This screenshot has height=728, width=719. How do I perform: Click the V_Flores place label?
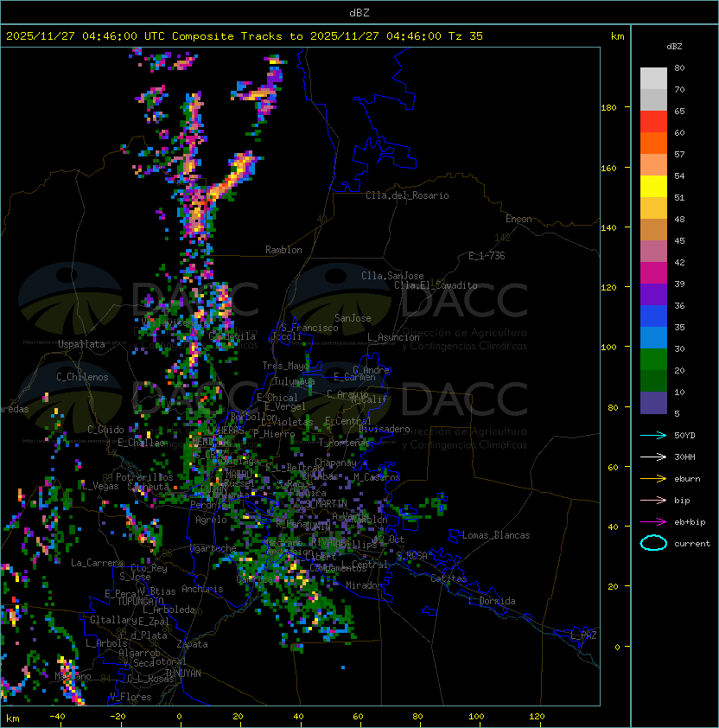130,697
